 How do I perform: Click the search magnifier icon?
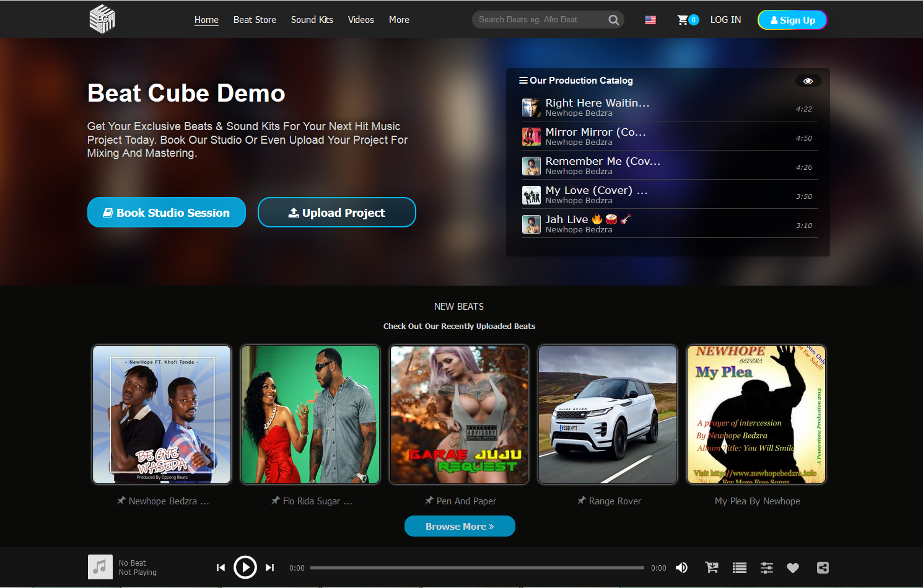tap(613, 20)
